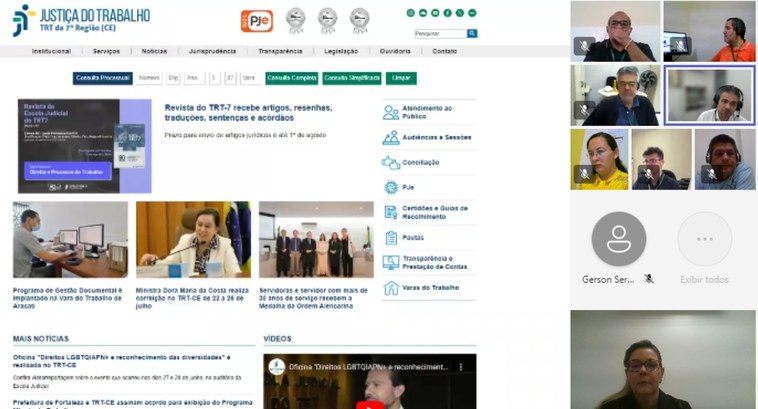758x409 pixels.
Task: Click the Transparência e Prestação de Contas icon
Action: [x=391, y=263]
